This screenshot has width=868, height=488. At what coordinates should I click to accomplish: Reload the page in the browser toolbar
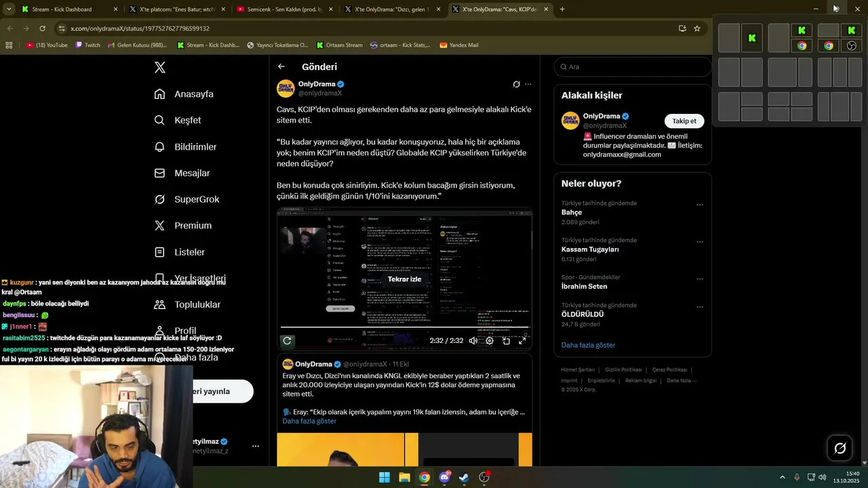pyautogui.click(x=42, y=28)
